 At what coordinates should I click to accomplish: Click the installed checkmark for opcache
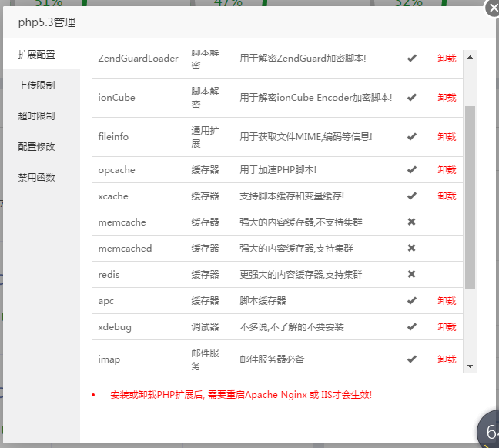click(x=412, y=170)
